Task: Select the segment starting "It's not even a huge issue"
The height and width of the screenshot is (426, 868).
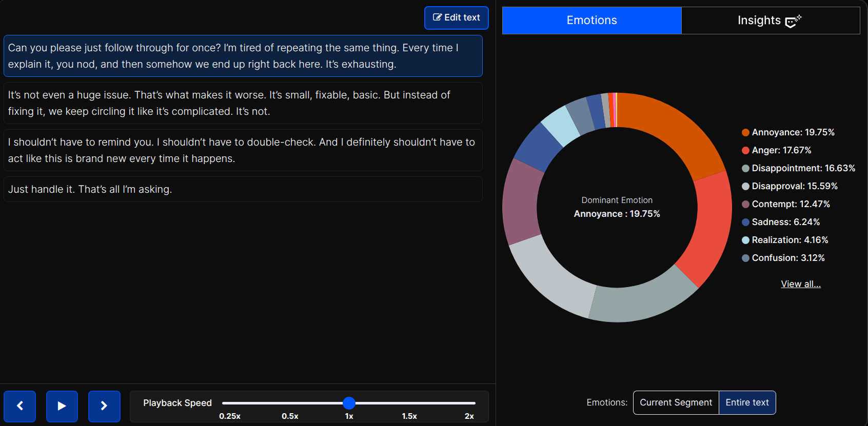Action: tap(243, 103)
